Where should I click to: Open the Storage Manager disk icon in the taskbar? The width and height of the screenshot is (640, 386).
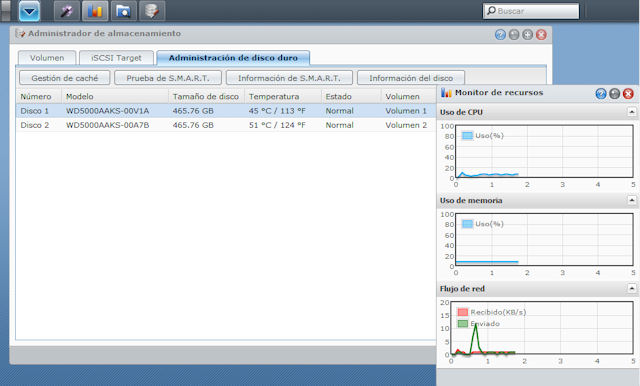[152, 11]
